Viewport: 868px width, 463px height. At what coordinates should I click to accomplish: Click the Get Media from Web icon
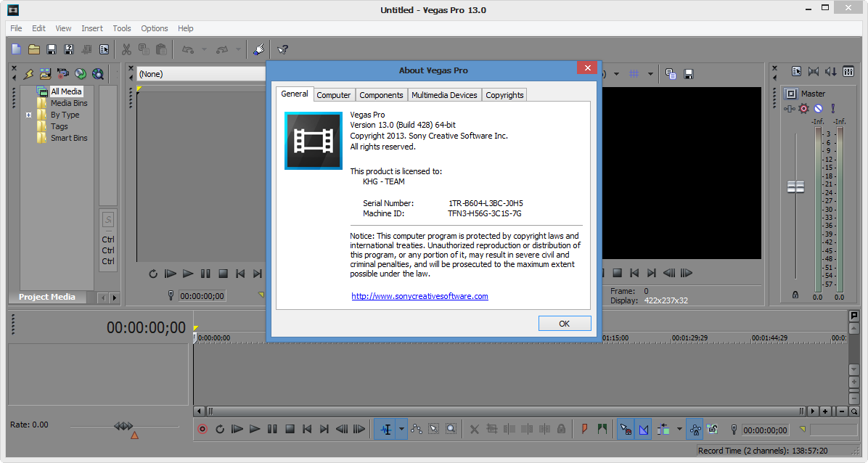coord(98,74)
